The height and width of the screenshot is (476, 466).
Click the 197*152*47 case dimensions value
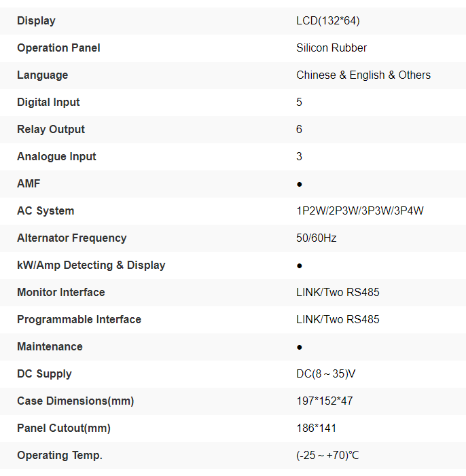coord(325,401)
